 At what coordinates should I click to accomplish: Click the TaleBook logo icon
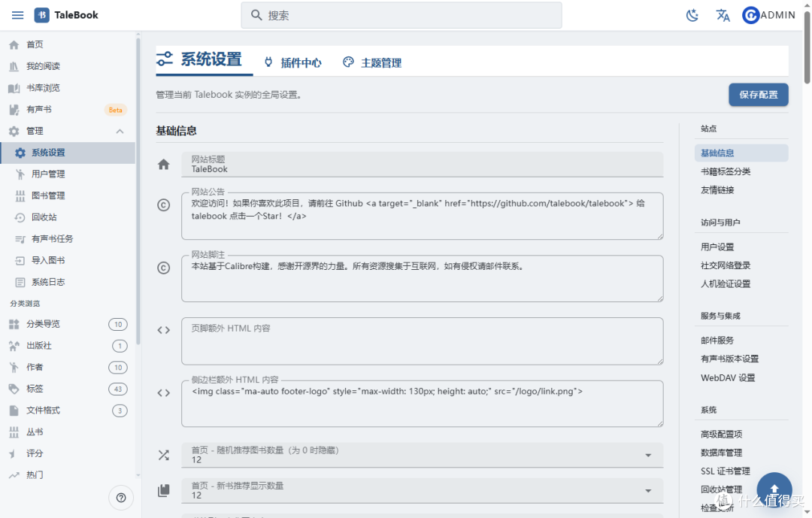(x=42, y=15)
